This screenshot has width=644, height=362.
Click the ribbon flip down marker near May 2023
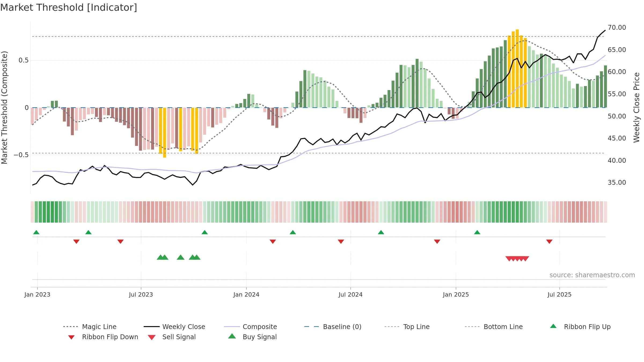(120, 242)
